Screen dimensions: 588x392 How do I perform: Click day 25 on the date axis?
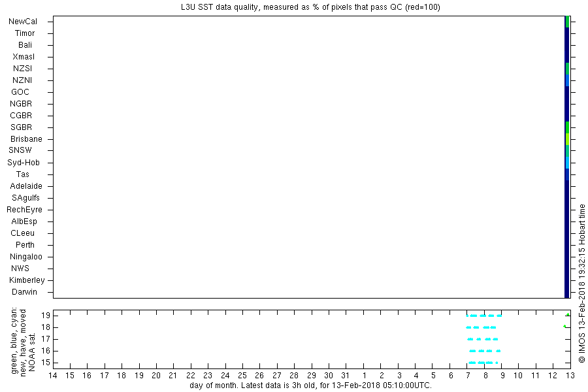[x=242, y=376]
